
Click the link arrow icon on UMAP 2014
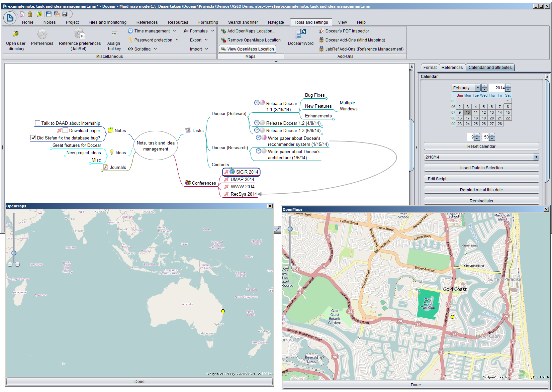tap(226, 179)
